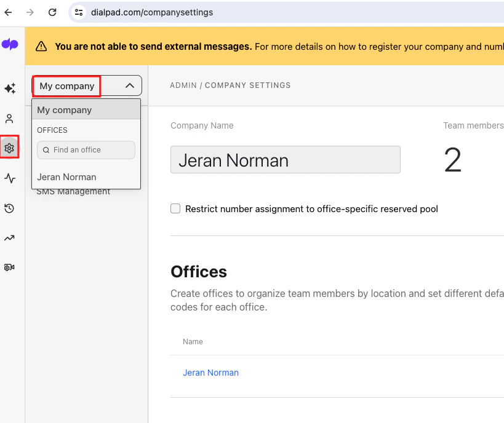Viewport: 504px width, 423px height.
Task: Enable Restrict number assignment checkbox
Action: (175, 208)
